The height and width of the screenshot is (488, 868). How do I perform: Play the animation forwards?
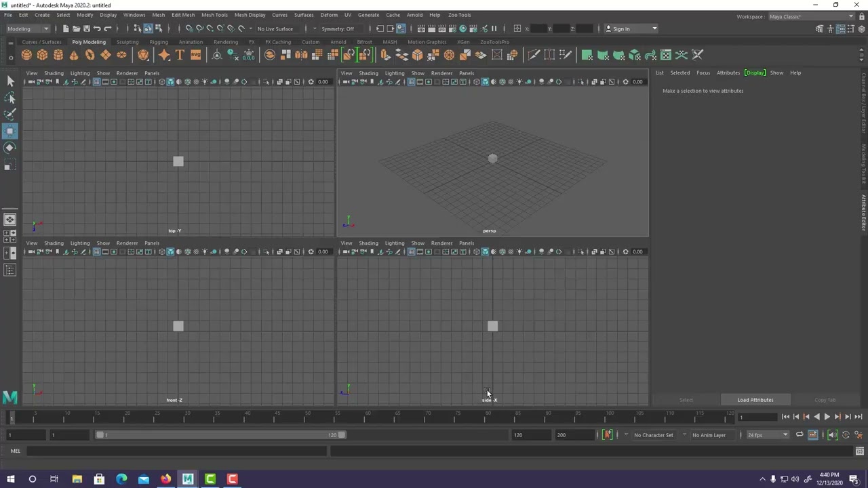[x=827, y=417]
